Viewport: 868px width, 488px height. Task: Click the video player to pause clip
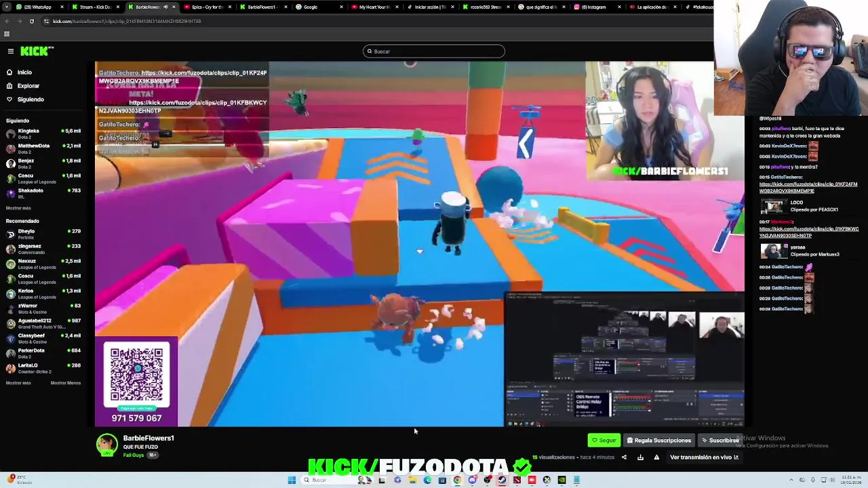tap(419, 244)
